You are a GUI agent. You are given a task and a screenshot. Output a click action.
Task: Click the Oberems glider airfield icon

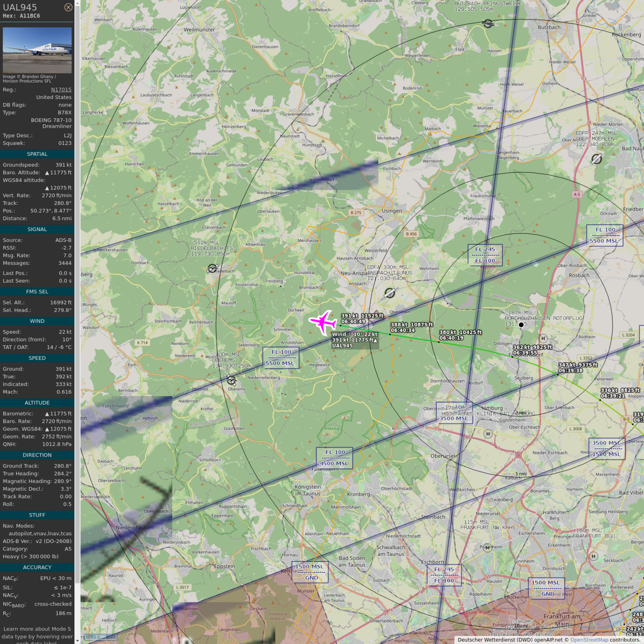(x=231, y=380)
